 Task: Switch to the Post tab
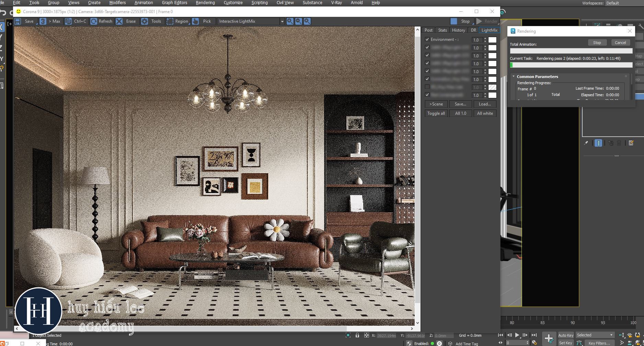pyautogui.click(x=428, y=30)
